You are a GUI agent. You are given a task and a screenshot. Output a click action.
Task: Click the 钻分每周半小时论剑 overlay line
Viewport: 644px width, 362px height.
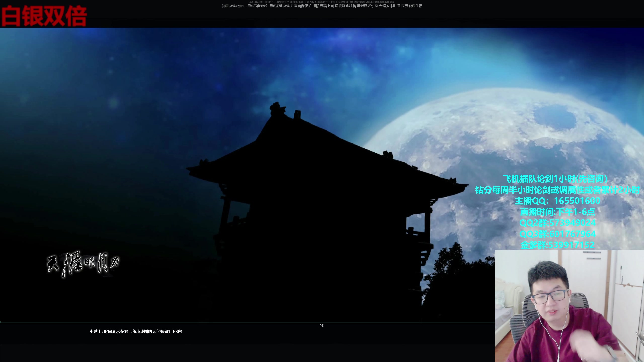click(557, 190)
